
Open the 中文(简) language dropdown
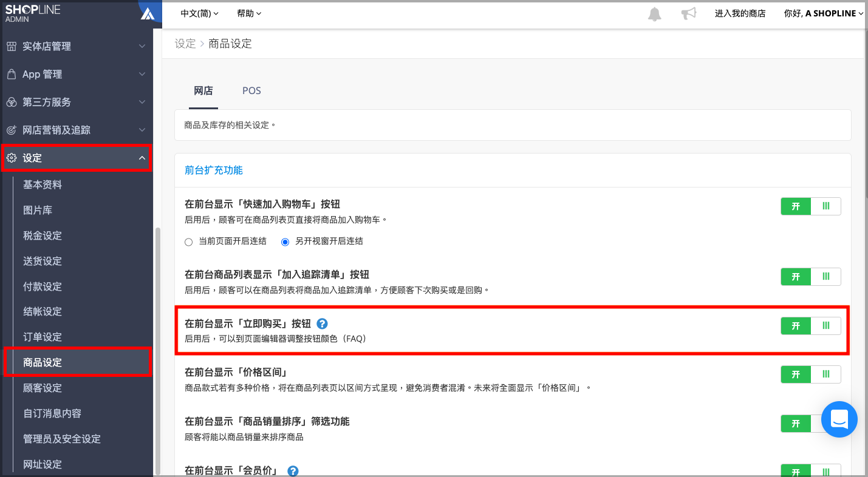[199, 13]
